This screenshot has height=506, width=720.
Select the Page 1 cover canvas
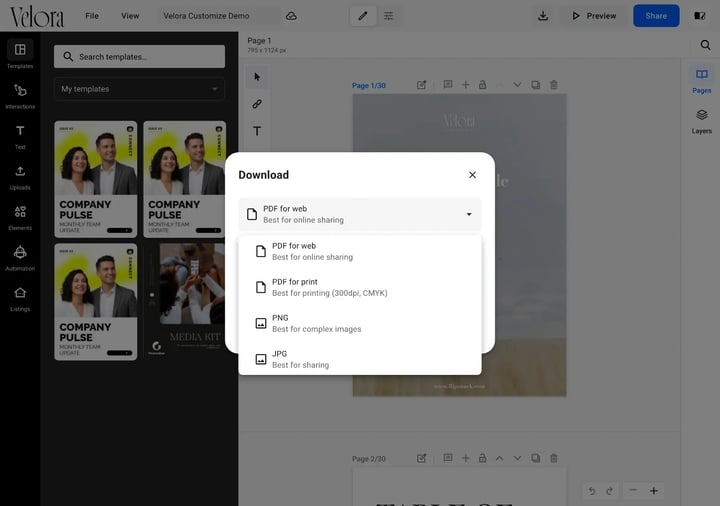pos(459,245)
